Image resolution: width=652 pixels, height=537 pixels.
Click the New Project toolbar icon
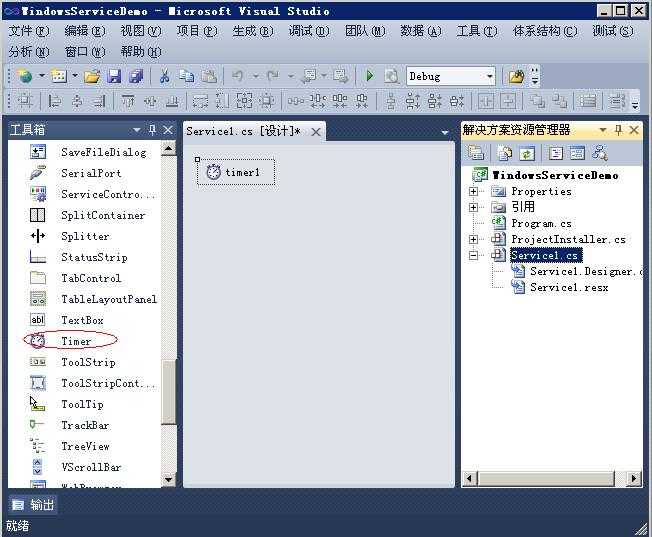[25, 77]
